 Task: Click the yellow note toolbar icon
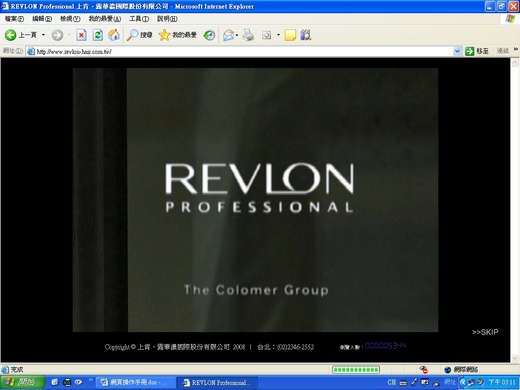click(290, 35)
